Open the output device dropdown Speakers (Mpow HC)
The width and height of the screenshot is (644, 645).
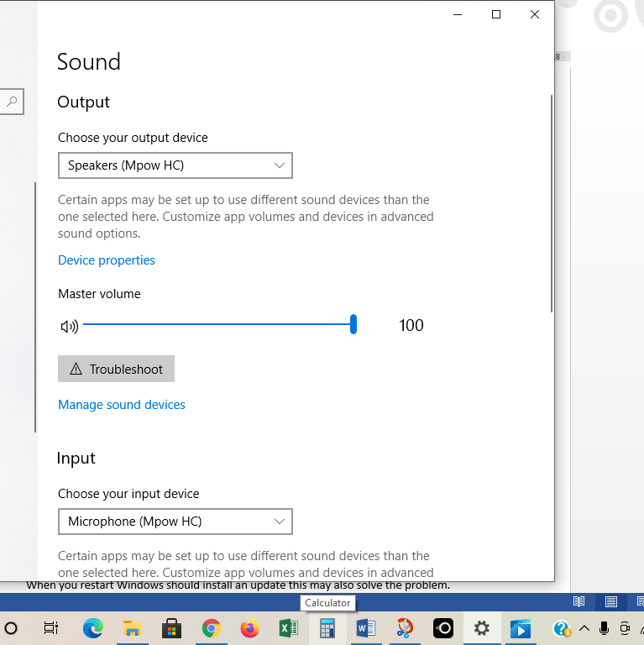(x=175, y=165)
